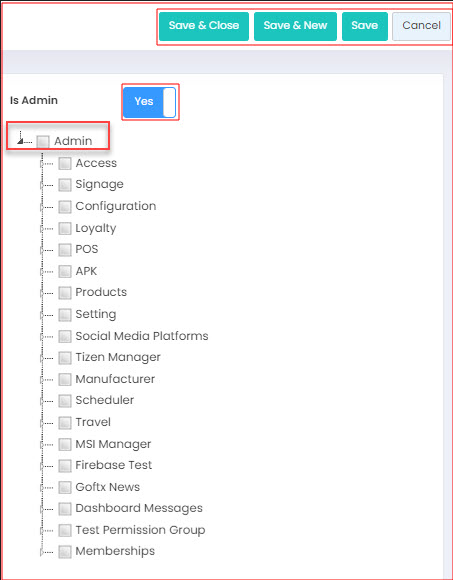Image resolution: width=453 pixels, height=580 pixels.
Task: Click the Save & Close button
Action: click(x=204, y=26)
